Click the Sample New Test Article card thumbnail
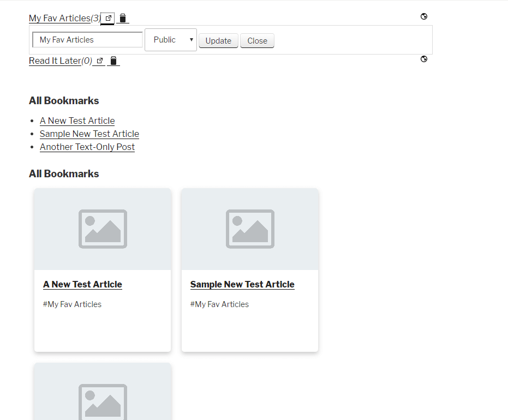The height and width of the screenshot is (420, 508). pyautogui.click(x=250, y=229)
